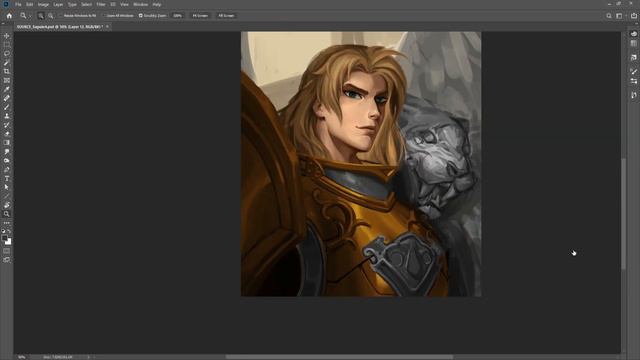
Task: Open the Share button at top right
Action: click(633, 16)
